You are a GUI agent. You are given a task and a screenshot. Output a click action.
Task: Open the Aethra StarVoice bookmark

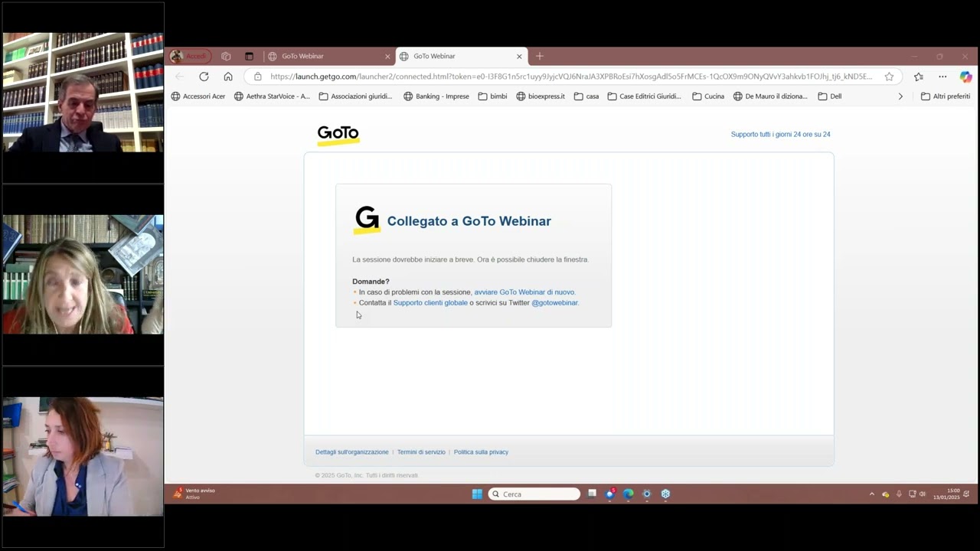click(x=273, y=96)
